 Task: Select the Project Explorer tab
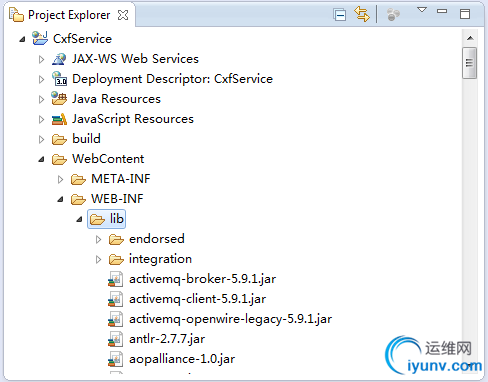pyautogui.click(x=69, y=15)
